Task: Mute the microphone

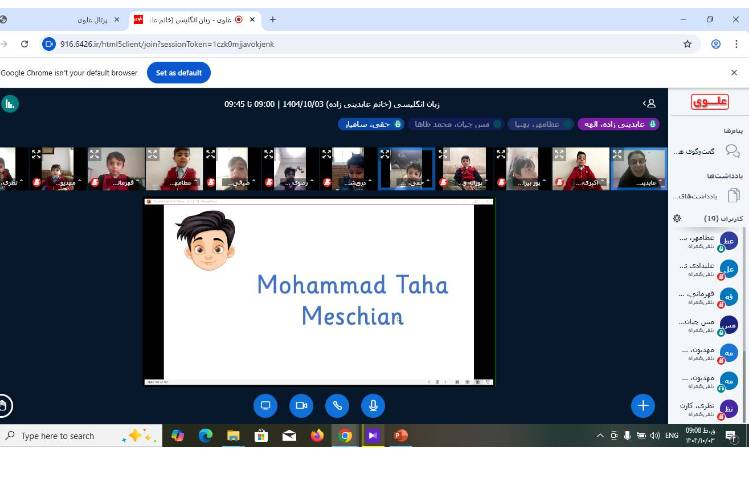Action: click(373, 406)
